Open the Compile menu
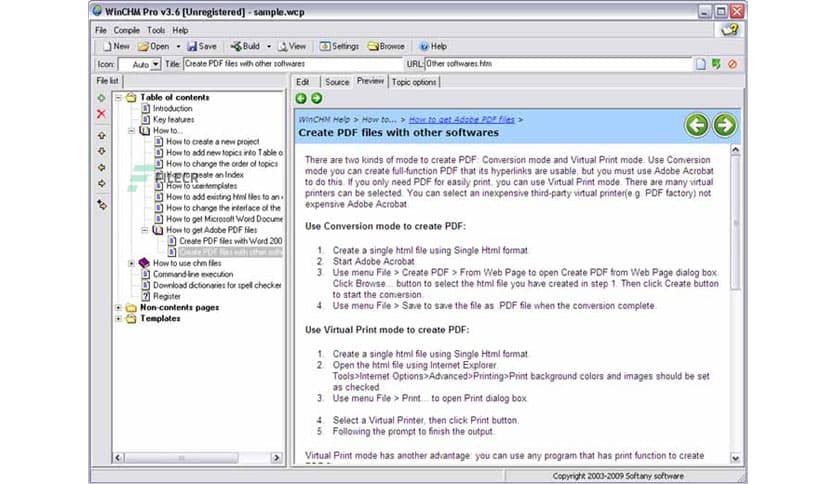The image size is (836, 484). click(126, 30)
